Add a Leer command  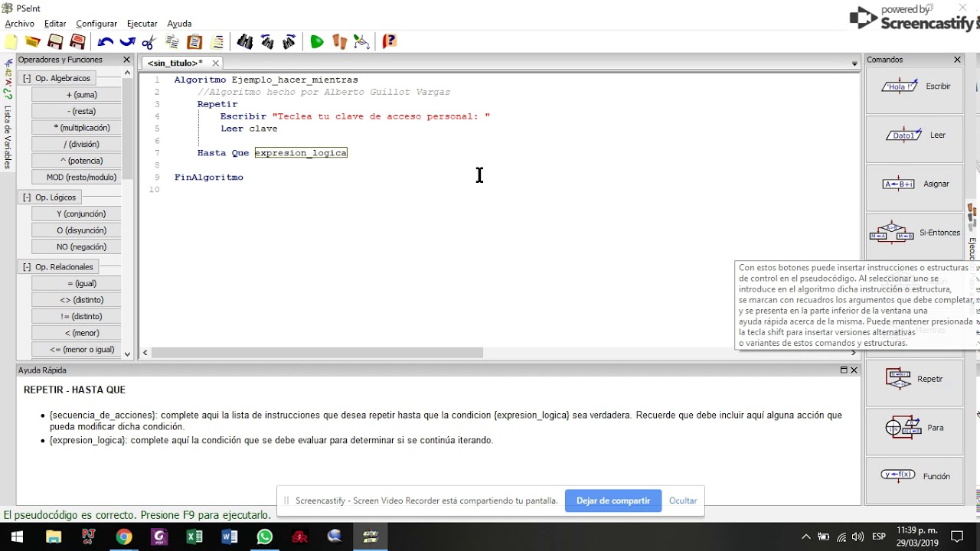point(915,135)
